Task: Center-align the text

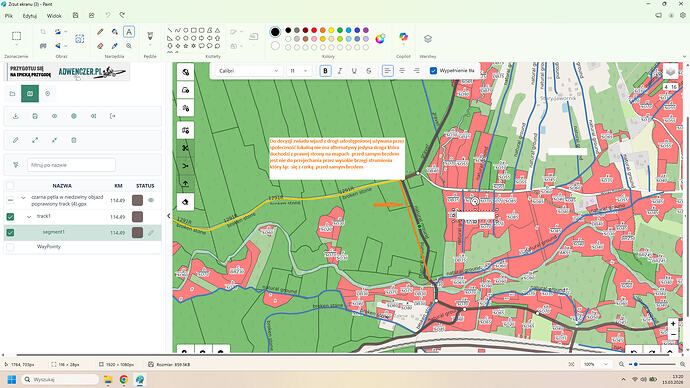Action: (x=402, y=71)
